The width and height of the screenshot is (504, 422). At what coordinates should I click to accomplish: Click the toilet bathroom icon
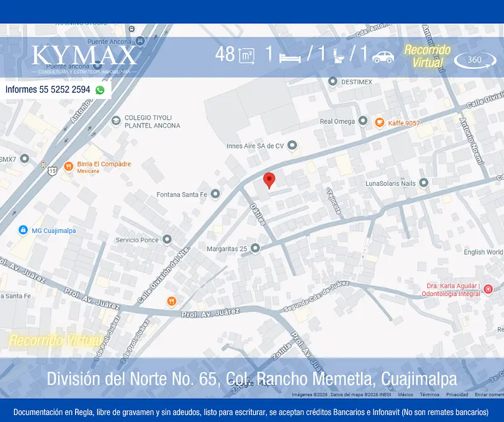[338, 55]
